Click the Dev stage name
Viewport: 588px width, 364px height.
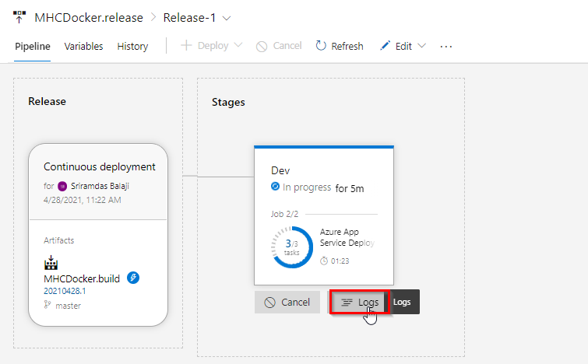[x=280, y=171]
